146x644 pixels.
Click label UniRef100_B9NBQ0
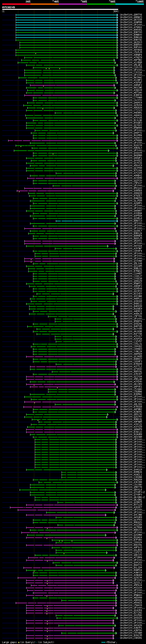click(131, 35)
